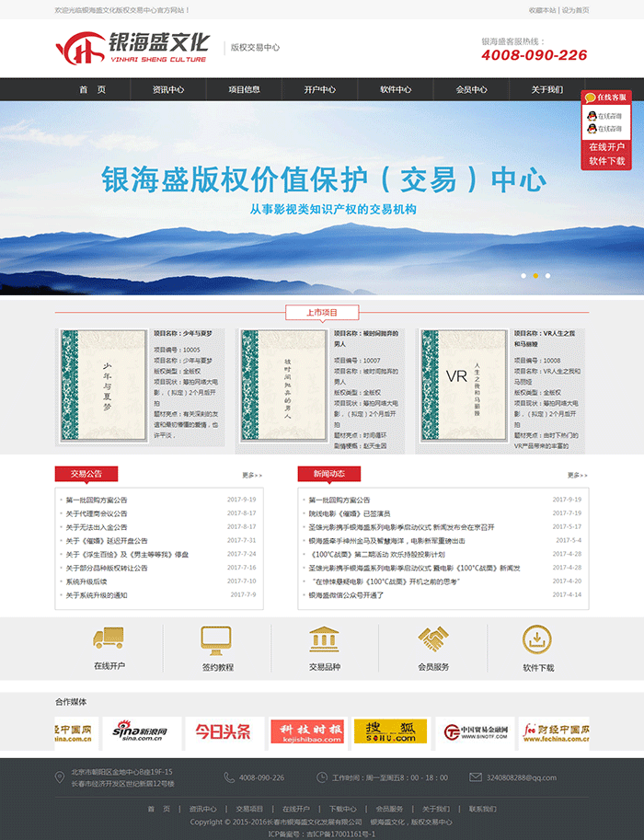Click 设为首页 link at top

click(x=575, y=10)
